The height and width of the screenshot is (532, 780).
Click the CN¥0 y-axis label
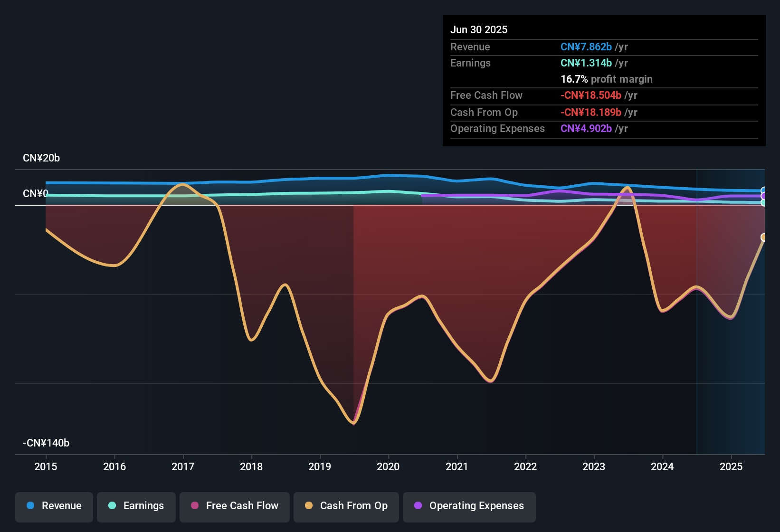pos(36,194)
